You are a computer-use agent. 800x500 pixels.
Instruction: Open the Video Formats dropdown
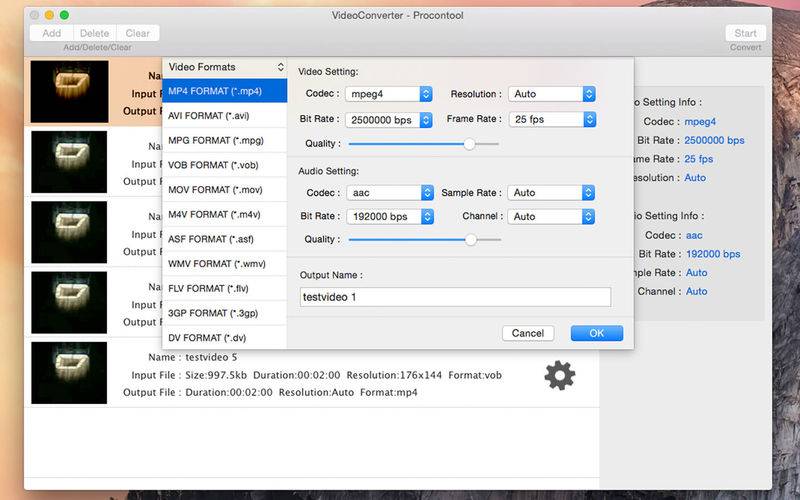tap(225, 67)
